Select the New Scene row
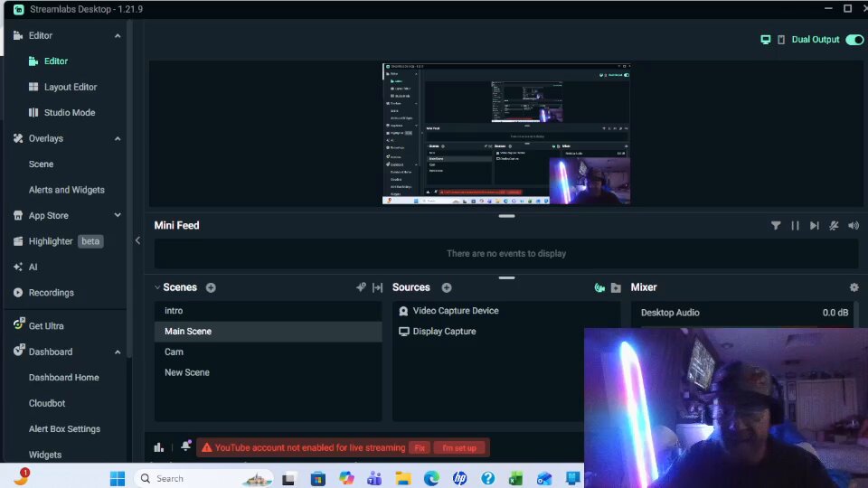This screenshot has height=488, width=868. pos(268,372)
